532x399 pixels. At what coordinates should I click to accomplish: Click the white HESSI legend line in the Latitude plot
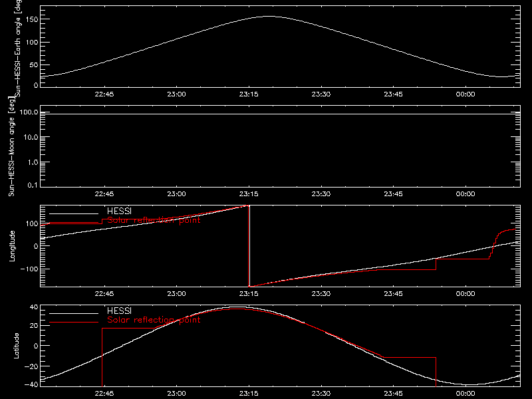[74, 313]
